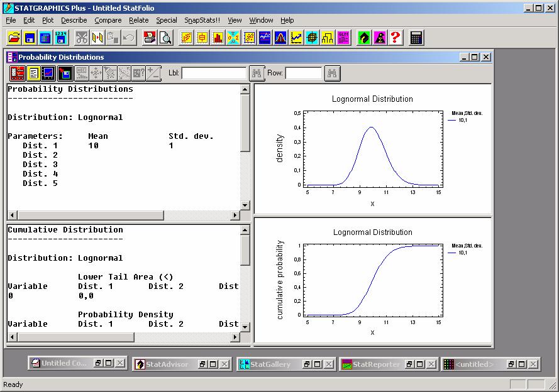Open the summary statistics sigma icon
The width and height of the screenshot is (559, 392).
pos(233,38)
